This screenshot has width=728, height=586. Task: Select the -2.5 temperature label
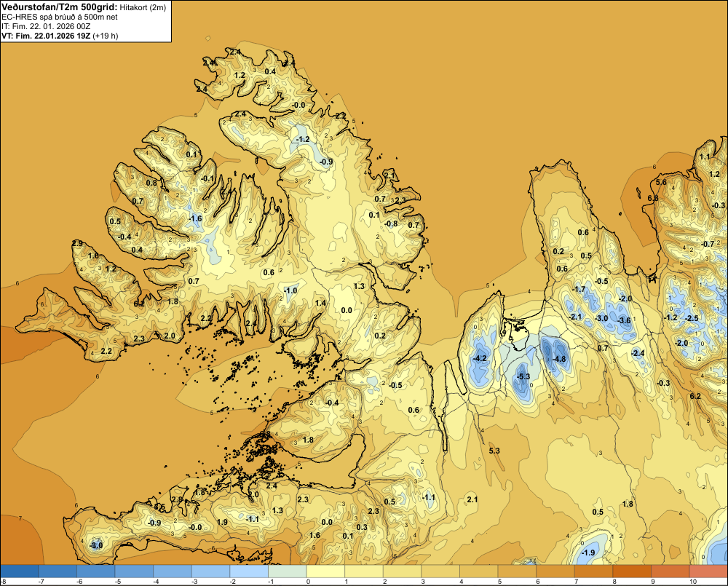point(692,318)
